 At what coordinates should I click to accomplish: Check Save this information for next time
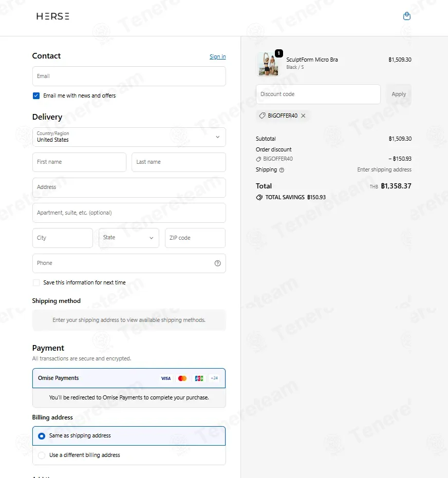coord(36,282)
